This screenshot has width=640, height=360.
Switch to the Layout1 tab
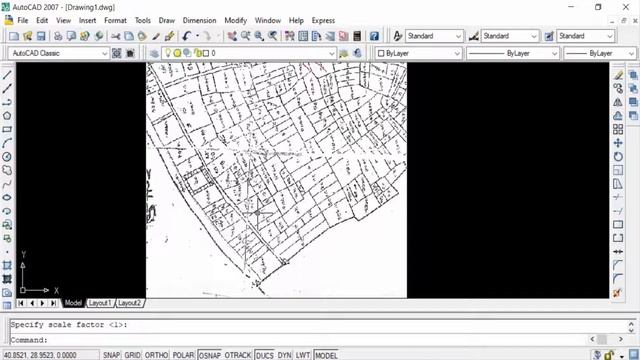(100, 303)
